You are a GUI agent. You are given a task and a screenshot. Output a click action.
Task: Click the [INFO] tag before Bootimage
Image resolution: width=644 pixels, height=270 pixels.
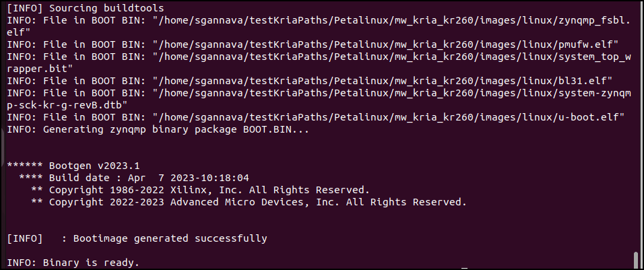coord(25,238)
